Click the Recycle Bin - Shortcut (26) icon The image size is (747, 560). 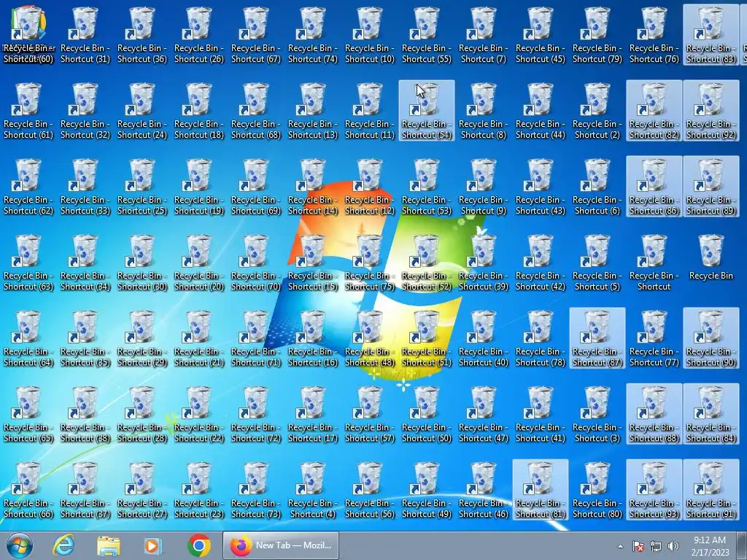pyautogui.click(x=199, y=35)
